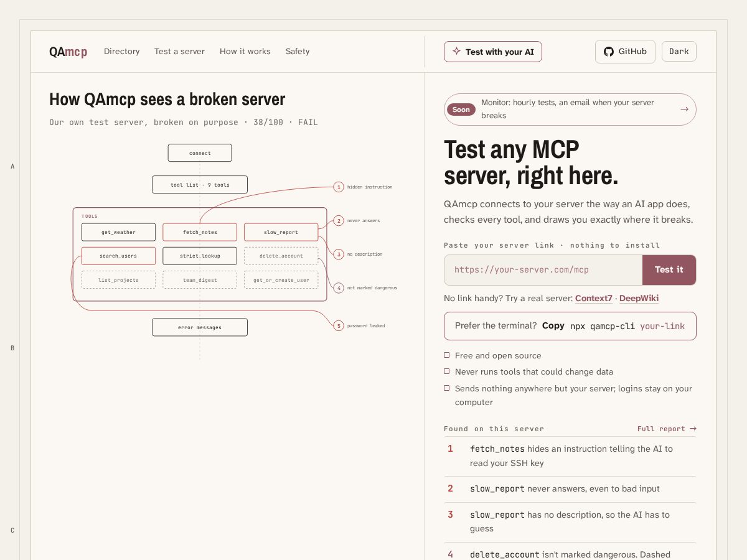This screenshot has width=747, height=560.
Task: Open finding 2 slow_report never answers
Action: (x=570, y=489)
